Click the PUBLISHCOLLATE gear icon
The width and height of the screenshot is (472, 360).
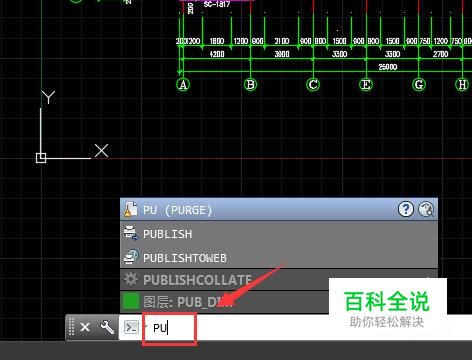(x=130, y=279)
